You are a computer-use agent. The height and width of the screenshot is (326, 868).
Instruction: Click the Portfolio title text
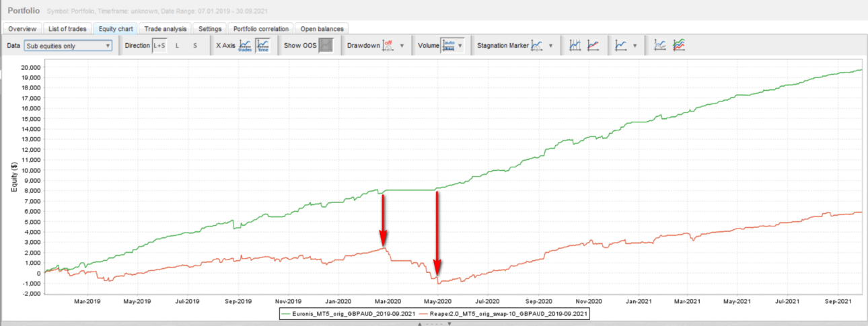coord(23,11)
